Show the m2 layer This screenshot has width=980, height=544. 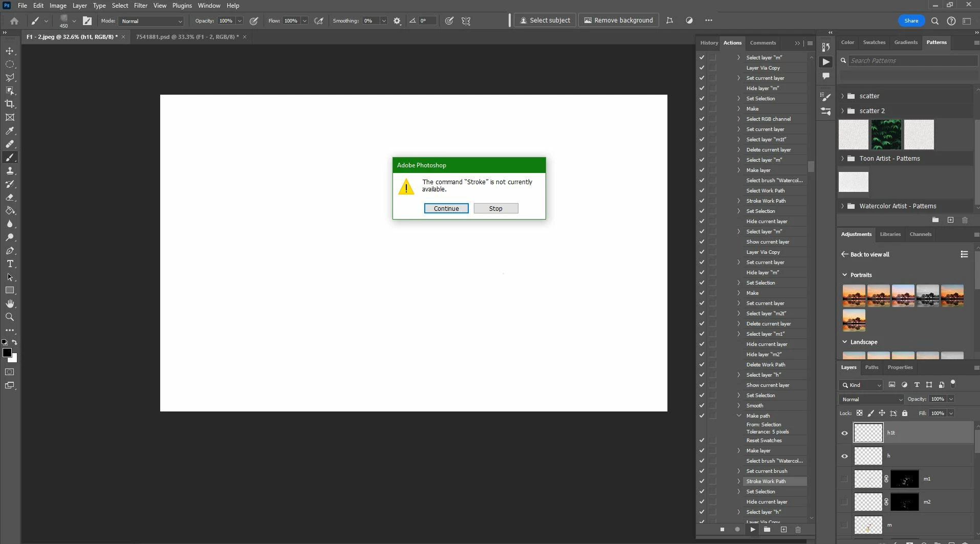844,502
